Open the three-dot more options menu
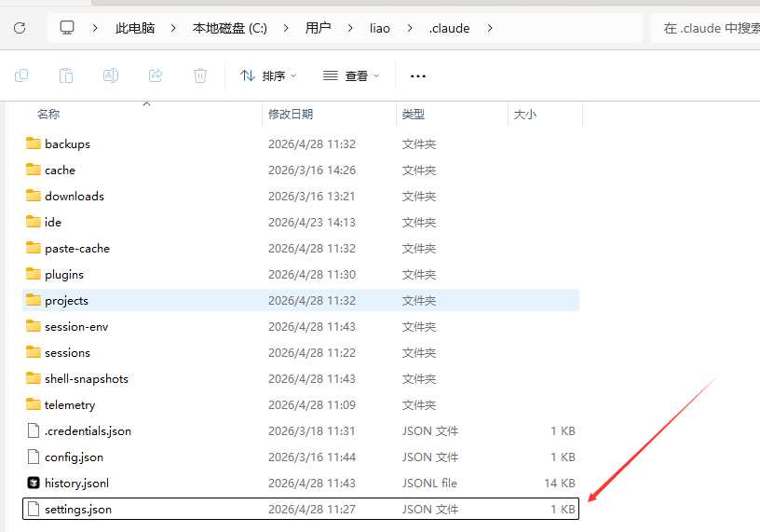Screen dimensions: 760x532 [x=418, y=75]
